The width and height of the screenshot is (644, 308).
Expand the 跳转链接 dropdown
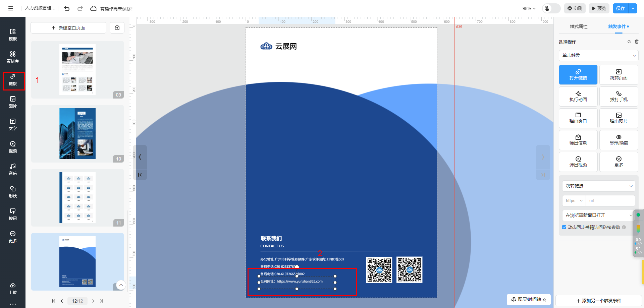(598, 186)
